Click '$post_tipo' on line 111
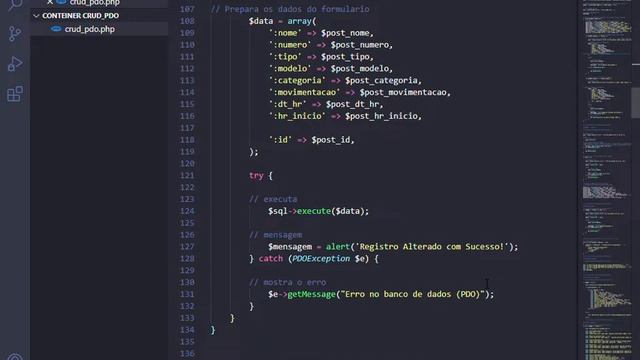 pos(345,57)
